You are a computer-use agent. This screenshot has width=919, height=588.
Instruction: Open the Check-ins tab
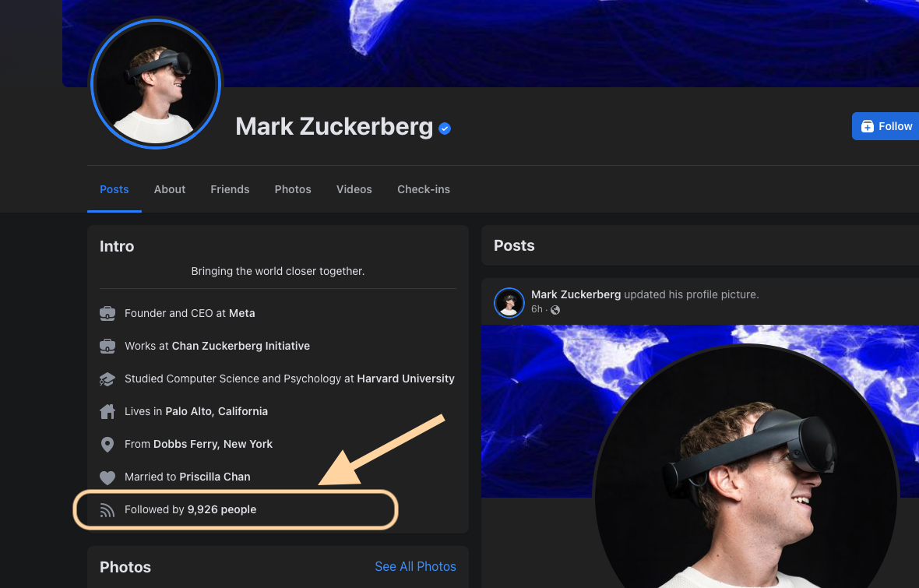[x=424, y=189]
